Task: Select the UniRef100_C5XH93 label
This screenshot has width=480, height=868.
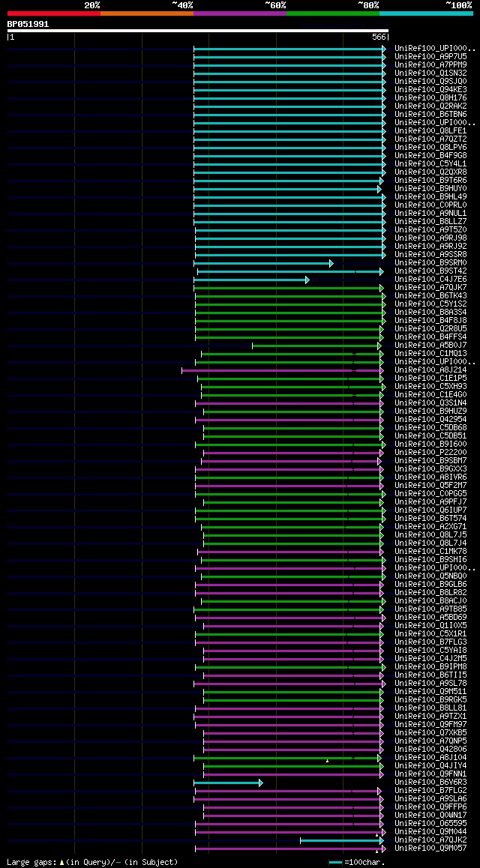Action: click(430, 386)
